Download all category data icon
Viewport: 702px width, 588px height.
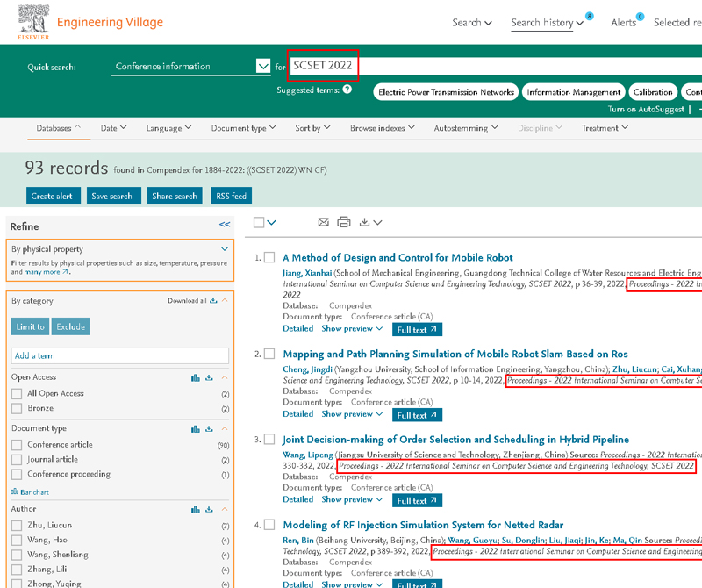(213, 300)
